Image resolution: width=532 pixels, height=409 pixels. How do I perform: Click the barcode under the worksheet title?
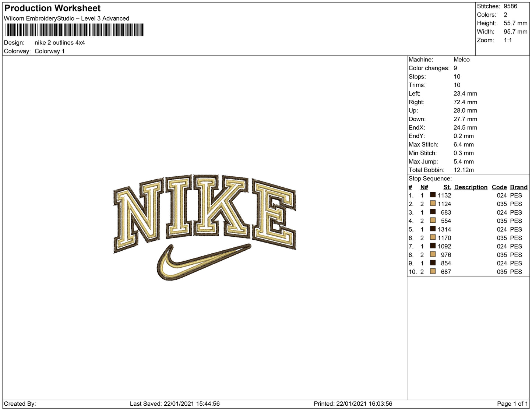point(75,30)
